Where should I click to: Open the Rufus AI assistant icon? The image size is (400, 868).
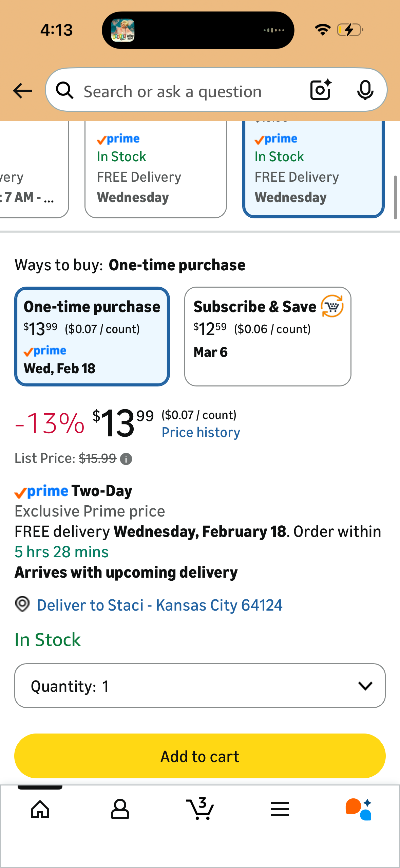[x=359, y=809]
